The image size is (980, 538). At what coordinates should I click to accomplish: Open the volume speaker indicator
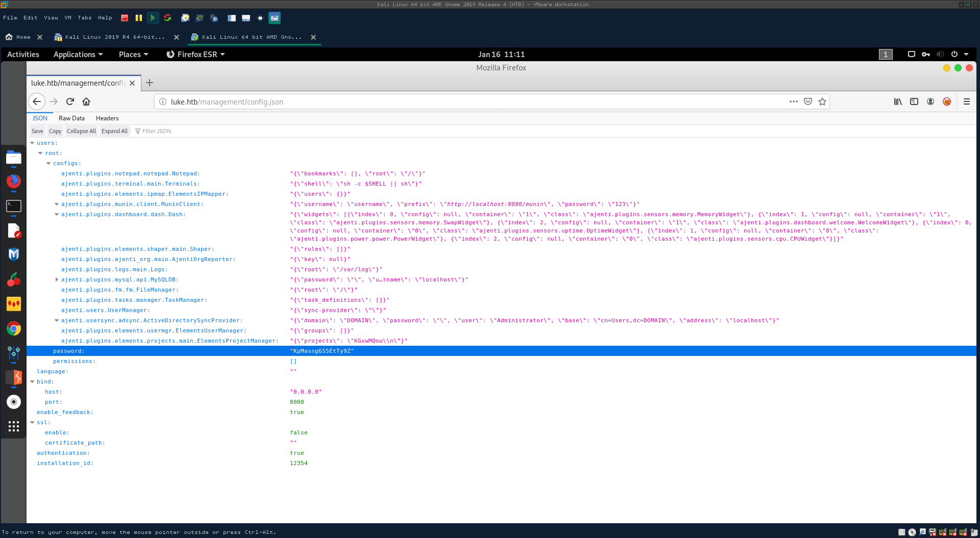tap(940, 54)
